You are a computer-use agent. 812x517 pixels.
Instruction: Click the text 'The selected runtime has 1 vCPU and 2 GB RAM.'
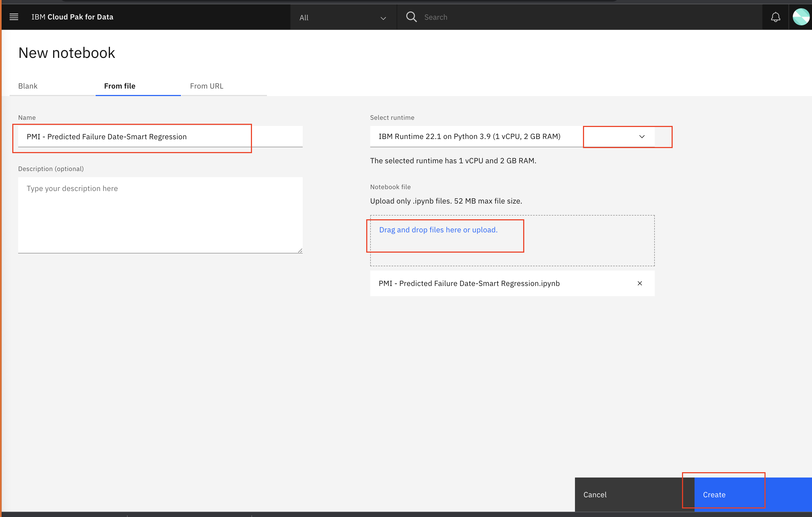point(453,161)
